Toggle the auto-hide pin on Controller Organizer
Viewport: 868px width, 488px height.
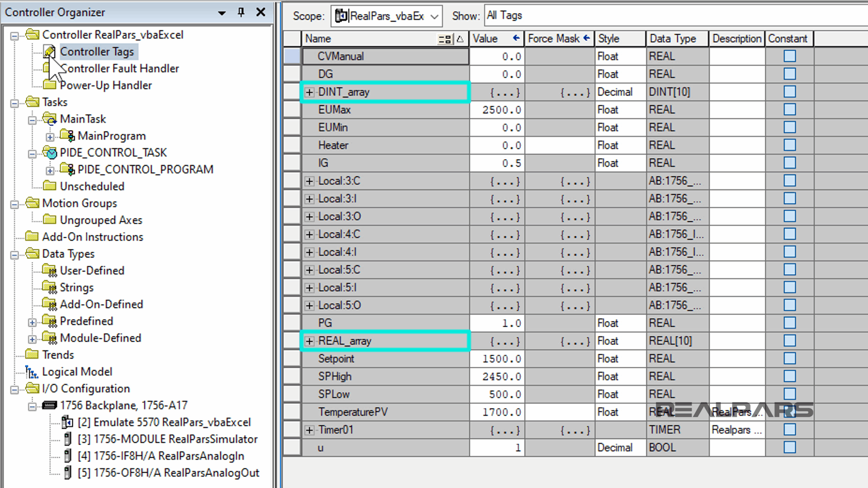coord(241,13)
